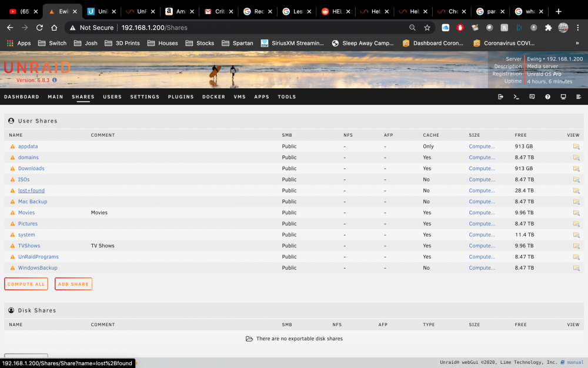Open the Users menu item
Viewport: 588px width, 368px height.
click(112, 97)
